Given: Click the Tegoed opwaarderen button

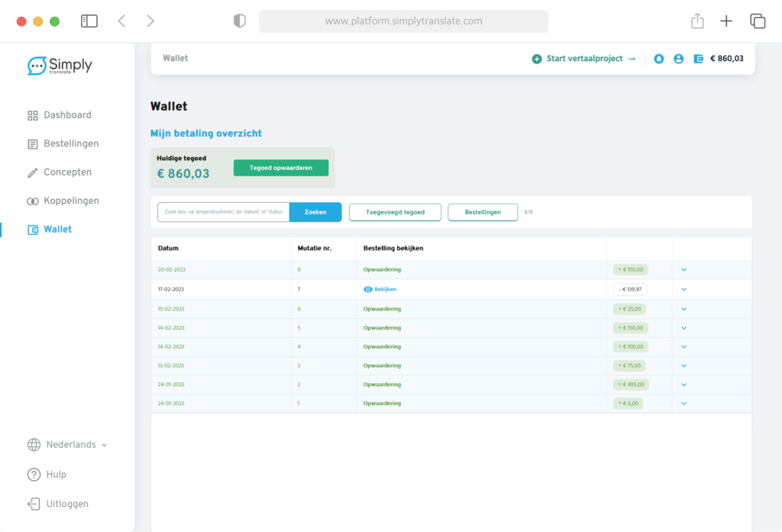Looking at the screenshot, I should (281, 168).
